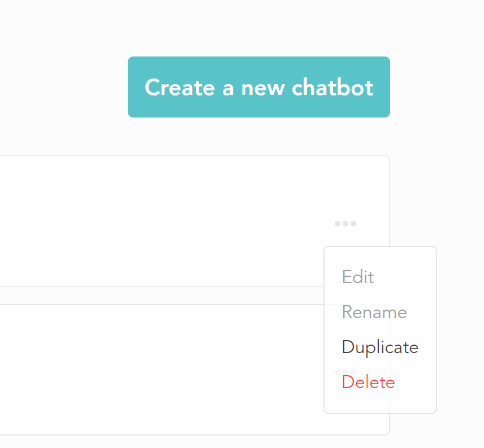Rename the chatbot from the popup menu

tap(374, 312)
